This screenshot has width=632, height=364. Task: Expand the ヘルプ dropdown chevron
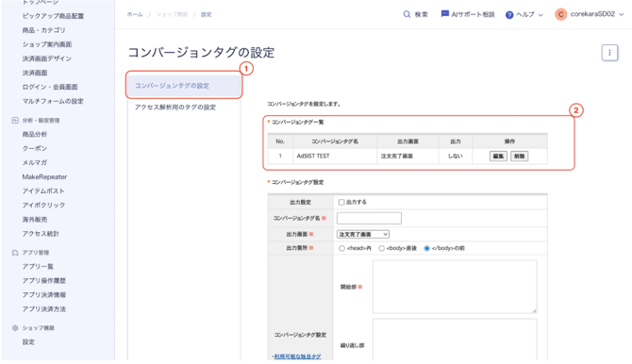tap(541, 15)
